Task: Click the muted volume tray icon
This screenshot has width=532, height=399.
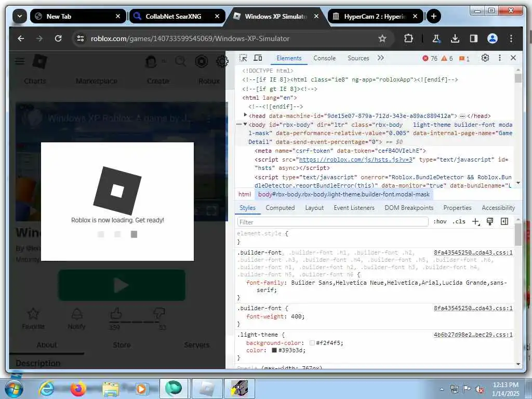Action: pyautogui.click(x=480, y=390)
